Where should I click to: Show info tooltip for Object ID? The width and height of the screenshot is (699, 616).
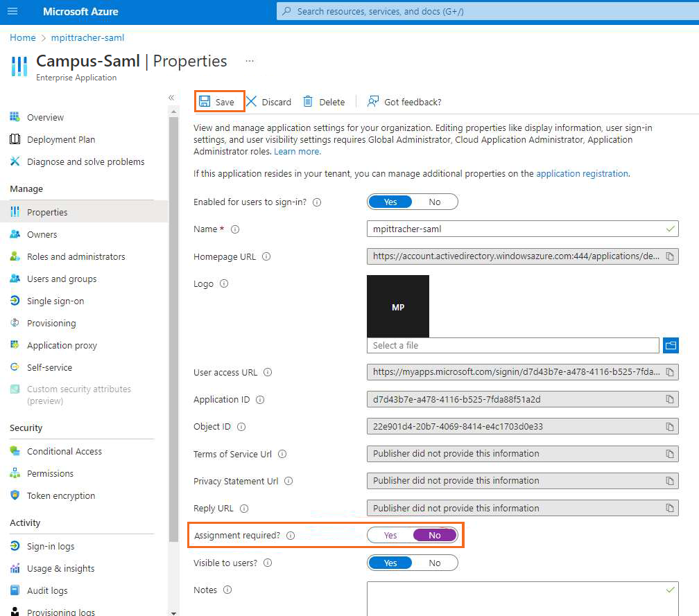coord(241,427)
